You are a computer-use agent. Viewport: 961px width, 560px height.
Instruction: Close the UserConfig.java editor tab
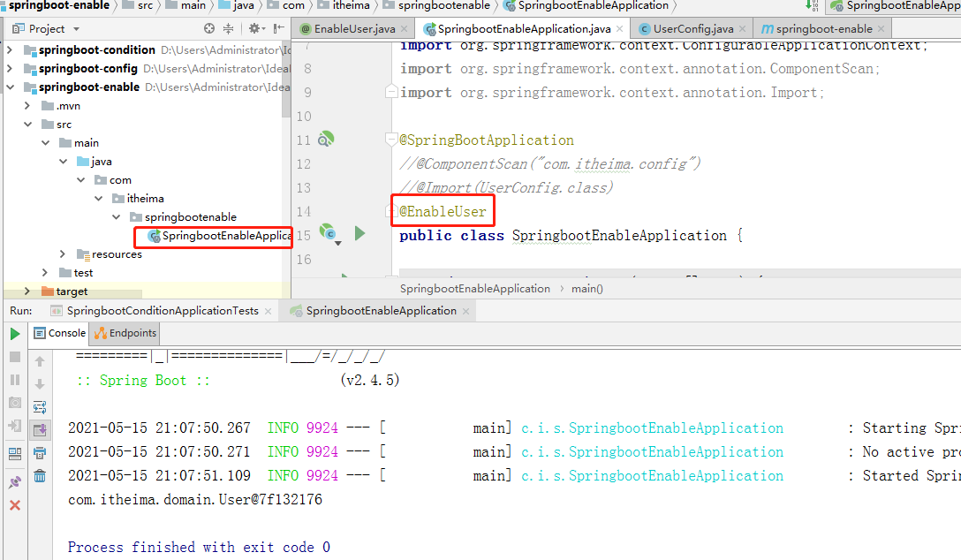(x=742, y=29)
